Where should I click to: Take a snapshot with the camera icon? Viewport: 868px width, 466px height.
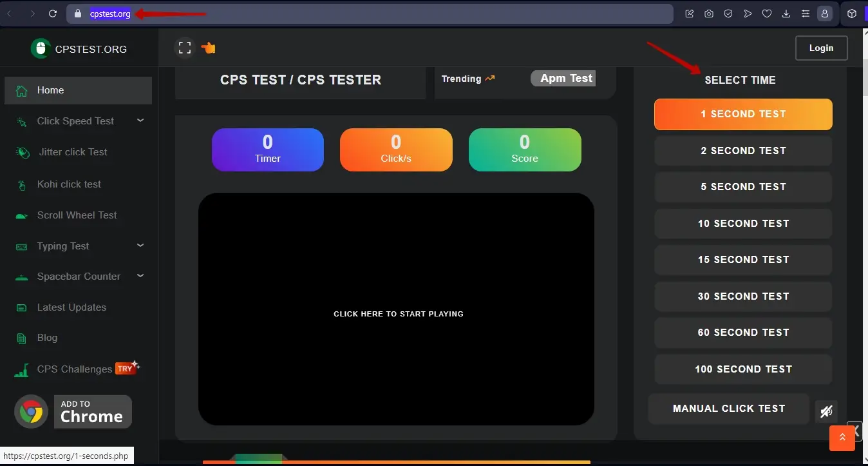(x=709, y=14)
